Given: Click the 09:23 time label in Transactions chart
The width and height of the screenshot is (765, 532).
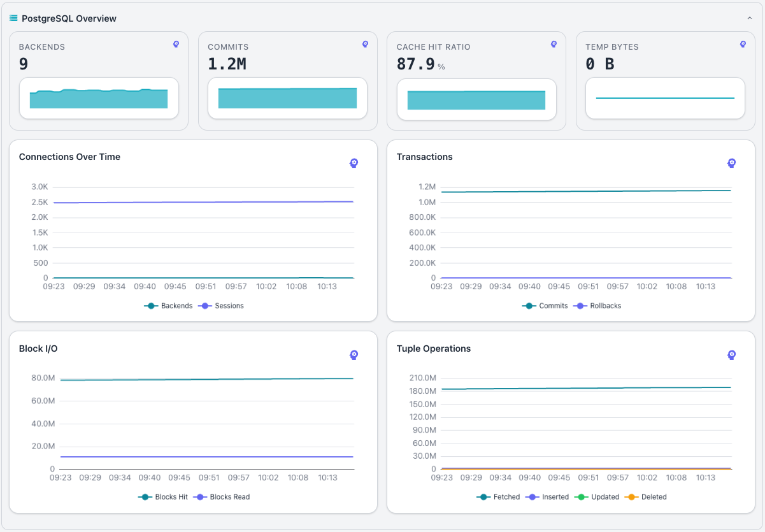Looking at the screenshot, I should point(441,287).
